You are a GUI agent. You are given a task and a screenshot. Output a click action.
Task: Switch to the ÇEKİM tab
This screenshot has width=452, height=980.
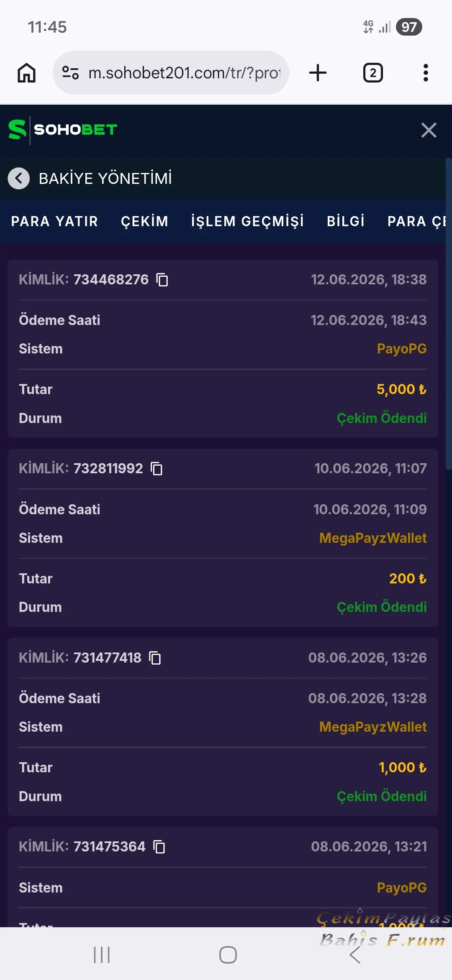tap(144, 221)
